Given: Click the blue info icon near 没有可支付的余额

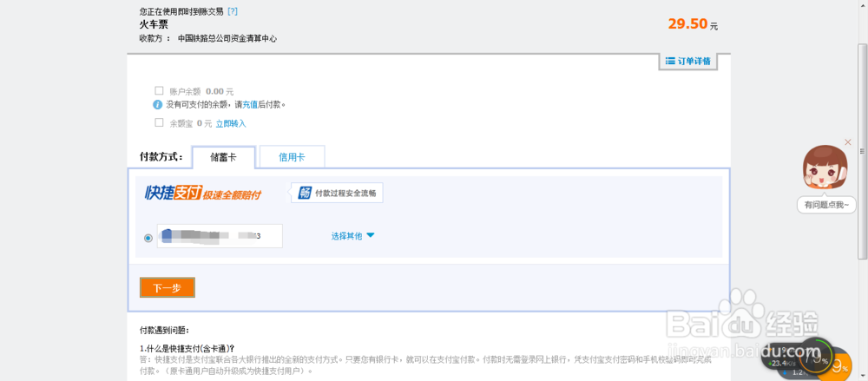Looking at the screenshot, I should tap(158, 104).
